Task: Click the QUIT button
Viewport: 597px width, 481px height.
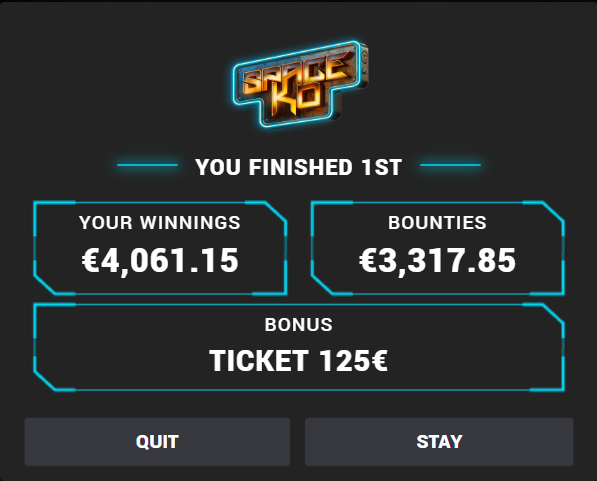Action: coord(157,442)
